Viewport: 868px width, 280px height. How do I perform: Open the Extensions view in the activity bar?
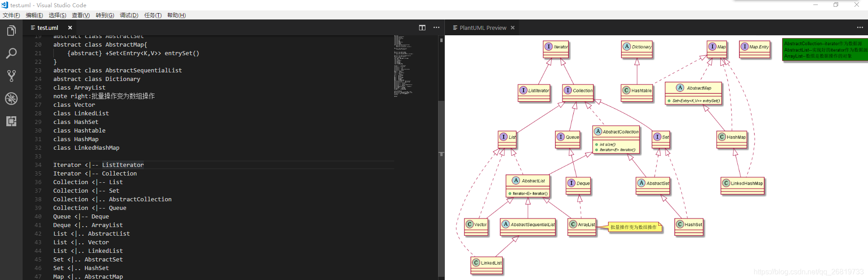pyautogui.click(x=11, y=121)
